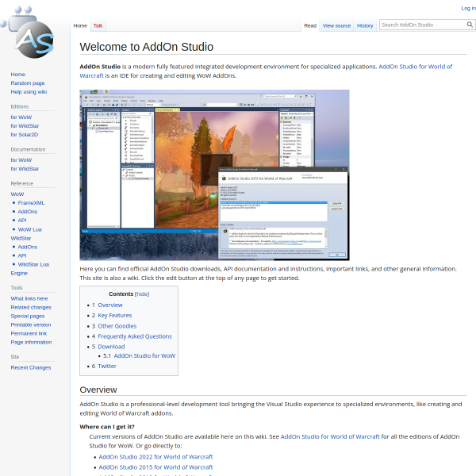The width and height of the screenshot is (476, 476).
Task: Open the Editions link for WoW
Action: coord(21,117)
